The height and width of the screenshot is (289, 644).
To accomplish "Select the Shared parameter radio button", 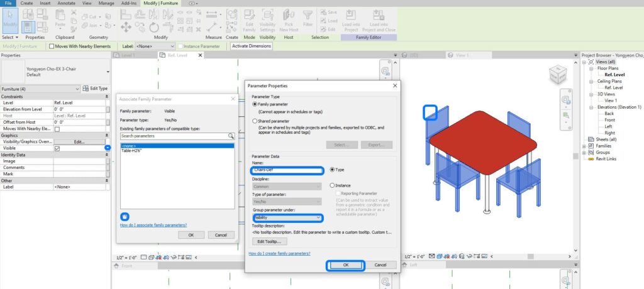I will [x=255, y=121].
